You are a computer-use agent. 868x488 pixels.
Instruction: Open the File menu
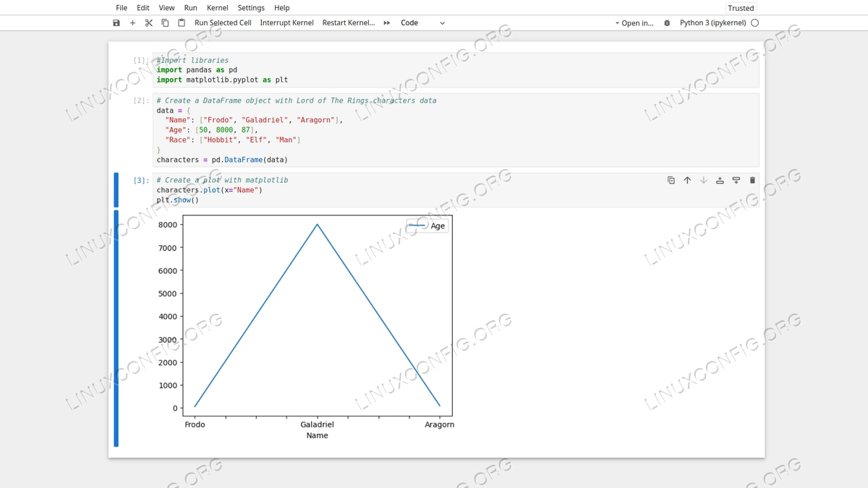tap(122, 8)
